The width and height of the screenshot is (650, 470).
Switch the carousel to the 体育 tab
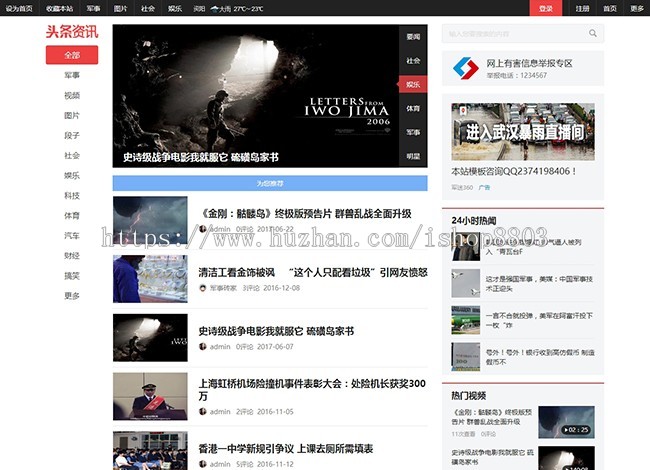pyautogui.click(x=413, y=108)
